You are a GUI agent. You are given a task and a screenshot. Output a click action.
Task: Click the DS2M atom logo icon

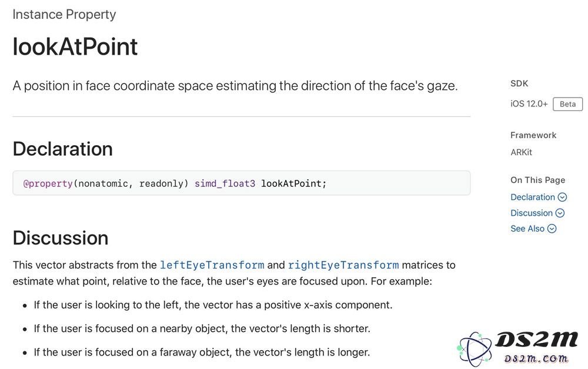coord(475,349)
